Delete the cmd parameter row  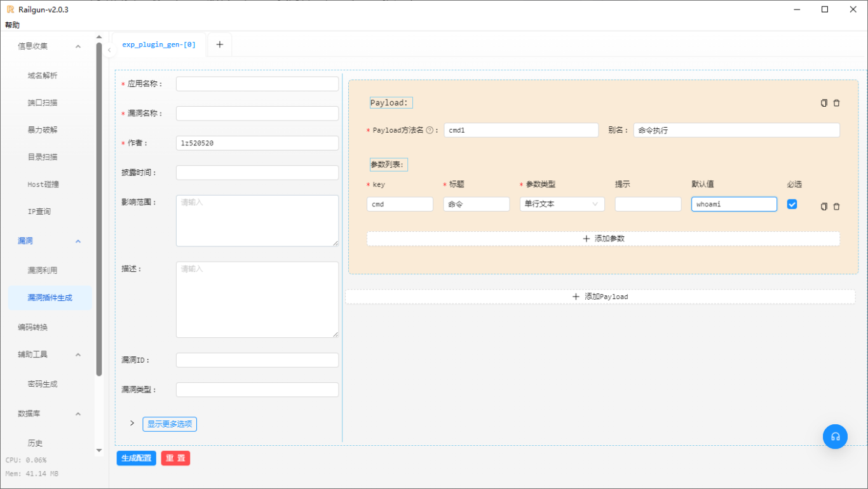pos(836,206)
